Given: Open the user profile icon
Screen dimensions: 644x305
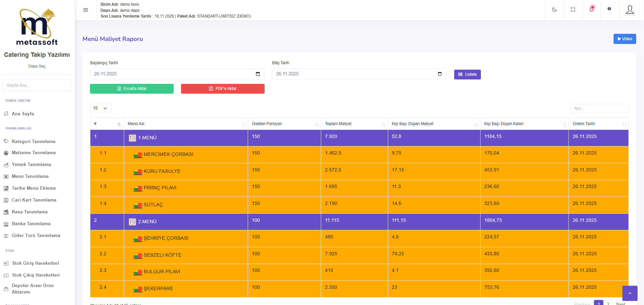Looking at the screenshot, I should tap(630, 10).
